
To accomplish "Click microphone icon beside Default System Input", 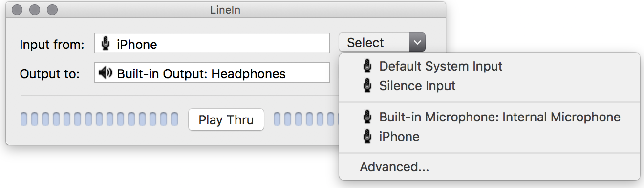I will pos(367,66).
